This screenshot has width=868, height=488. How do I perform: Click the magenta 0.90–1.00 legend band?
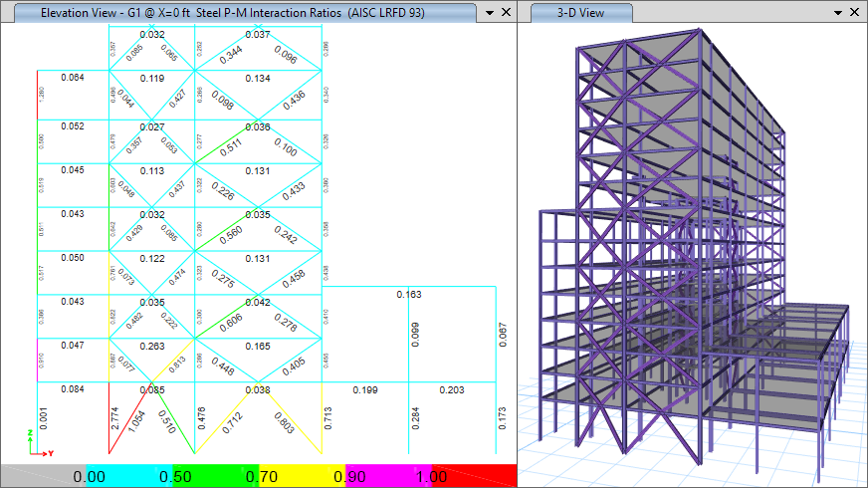click(388, 476)
